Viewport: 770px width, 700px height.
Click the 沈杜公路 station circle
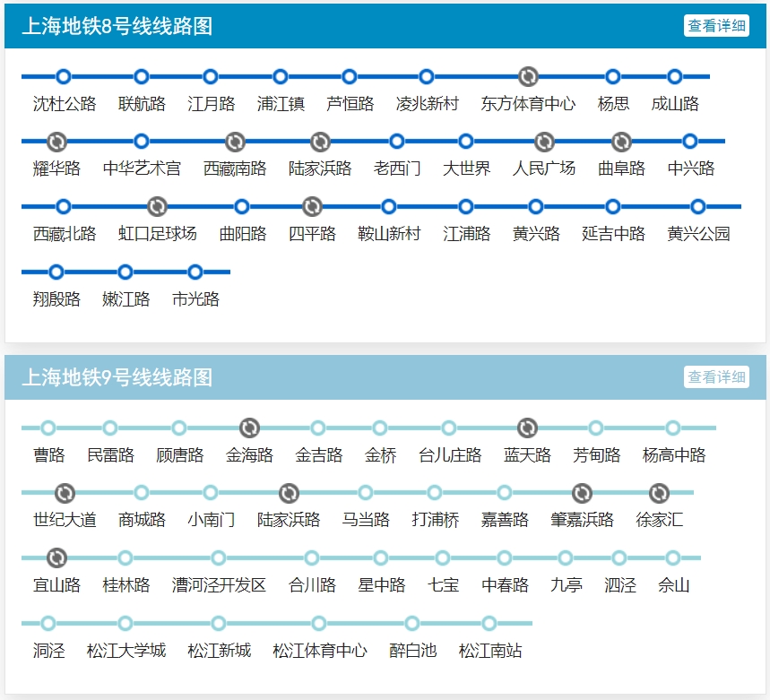pyautogui.click(x=64, y=77)
